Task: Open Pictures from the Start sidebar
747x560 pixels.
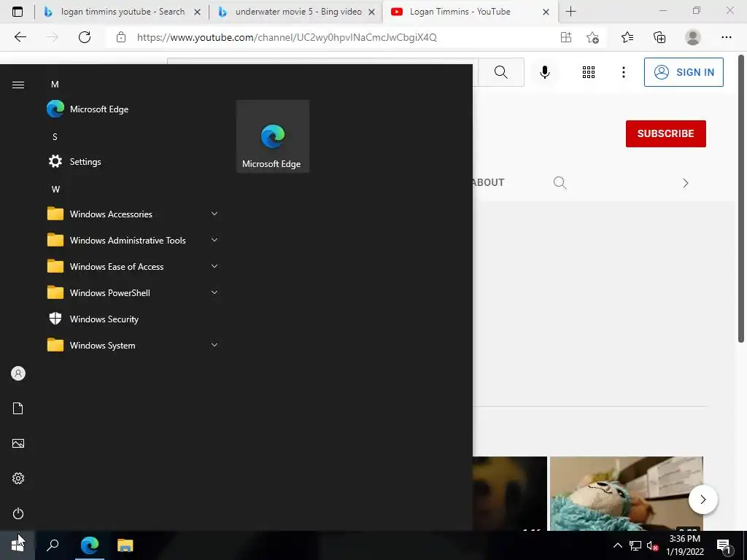Action: click(x=18, y=443)
